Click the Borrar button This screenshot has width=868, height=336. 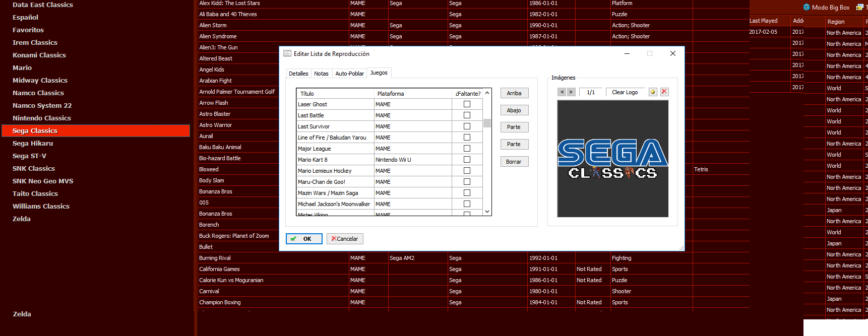pos(514,162)
